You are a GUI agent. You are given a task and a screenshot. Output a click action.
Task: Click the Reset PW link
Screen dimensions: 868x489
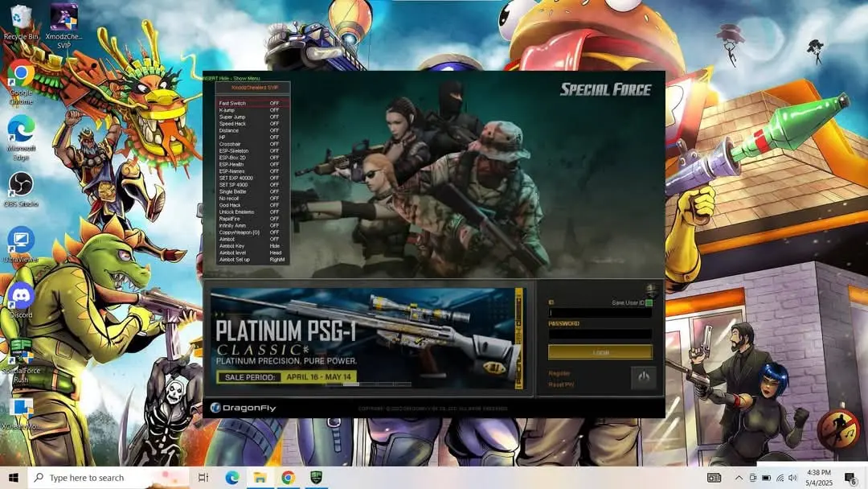click(x=561, y=384)
